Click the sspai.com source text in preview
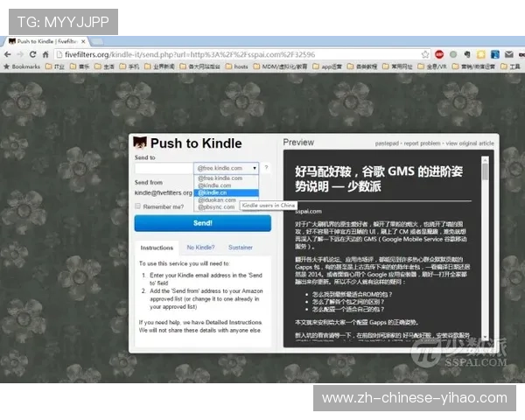This screenshot has height=420, width=525. tap(308, 212)
